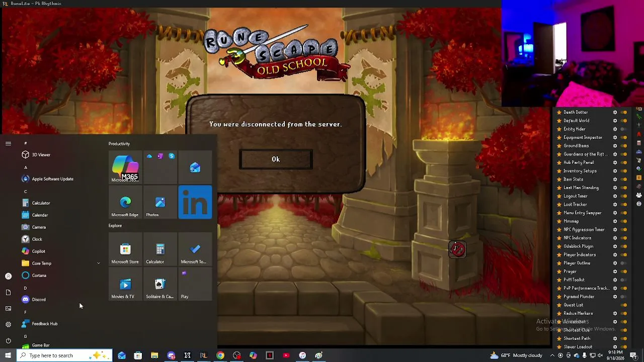The height and width of the screenshot is (362, 644).
Task: Open the Radius Markers configuration gear
Action: tap(615, 313)
